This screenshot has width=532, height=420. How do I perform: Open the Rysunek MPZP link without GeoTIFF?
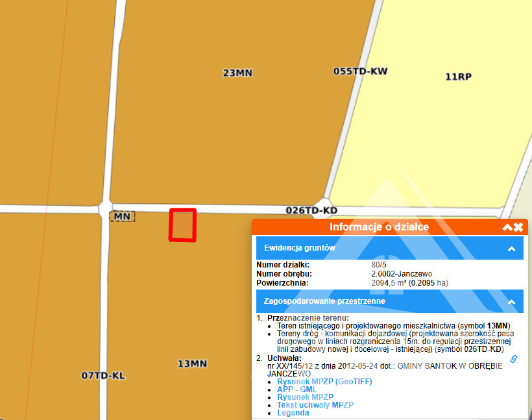pos(305,397)
